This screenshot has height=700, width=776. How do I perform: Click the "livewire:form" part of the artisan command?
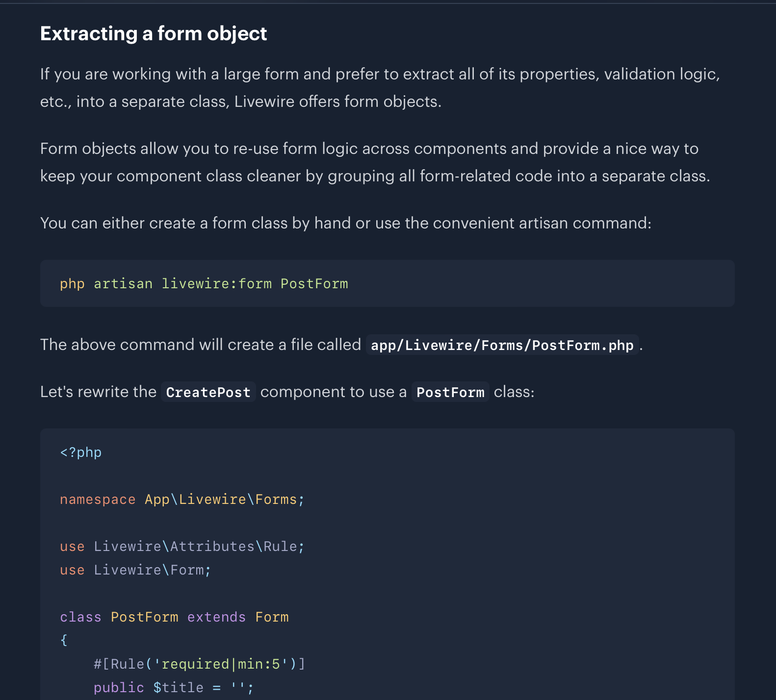point(217,284)
